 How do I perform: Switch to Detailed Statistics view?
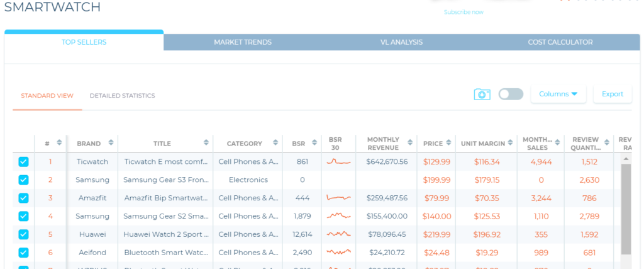point(123,96)
